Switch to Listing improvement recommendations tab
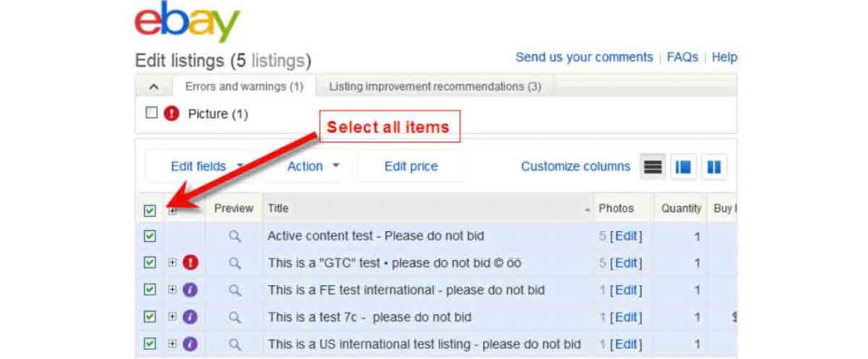Viewport: 868px width, 359px height. [x=435, y=86]
